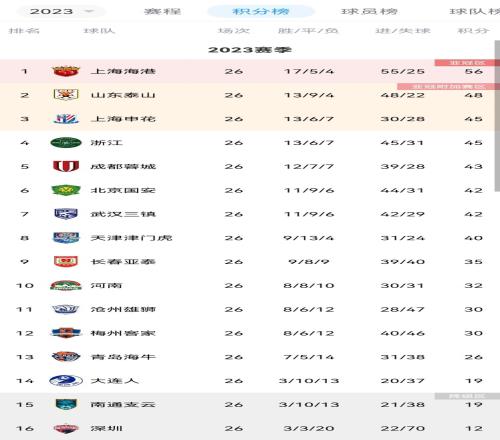This screenshot has height=440, width=500.
Task: Select the 南通支云 row
Action: 250,405
